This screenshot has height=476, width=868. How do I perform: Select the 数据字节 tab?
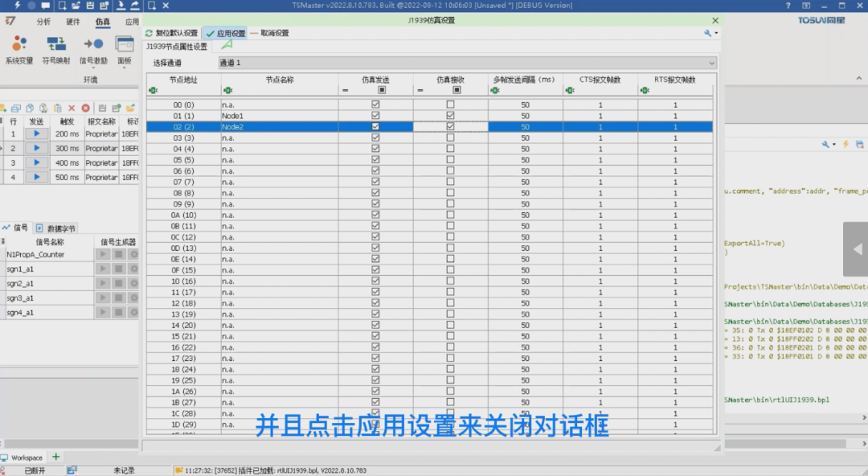(x=56, y=228)
